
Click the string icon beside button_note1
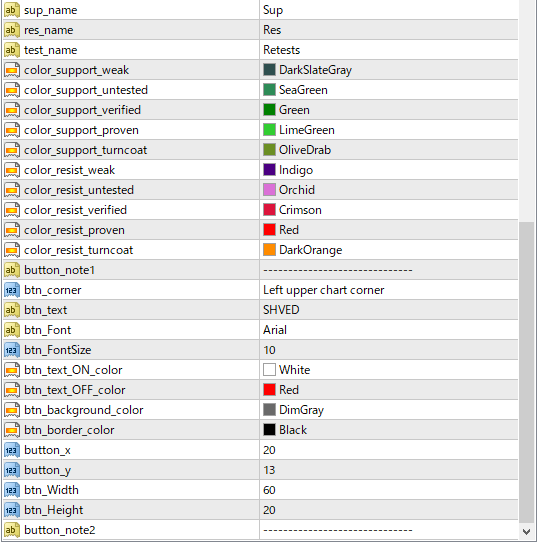11,270
